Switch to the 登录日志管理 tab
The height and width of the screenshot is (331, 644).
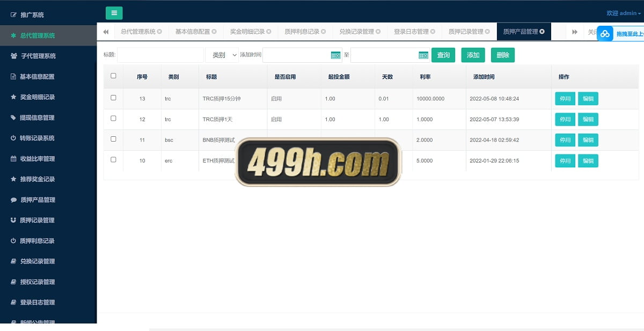tap(412, 32)
